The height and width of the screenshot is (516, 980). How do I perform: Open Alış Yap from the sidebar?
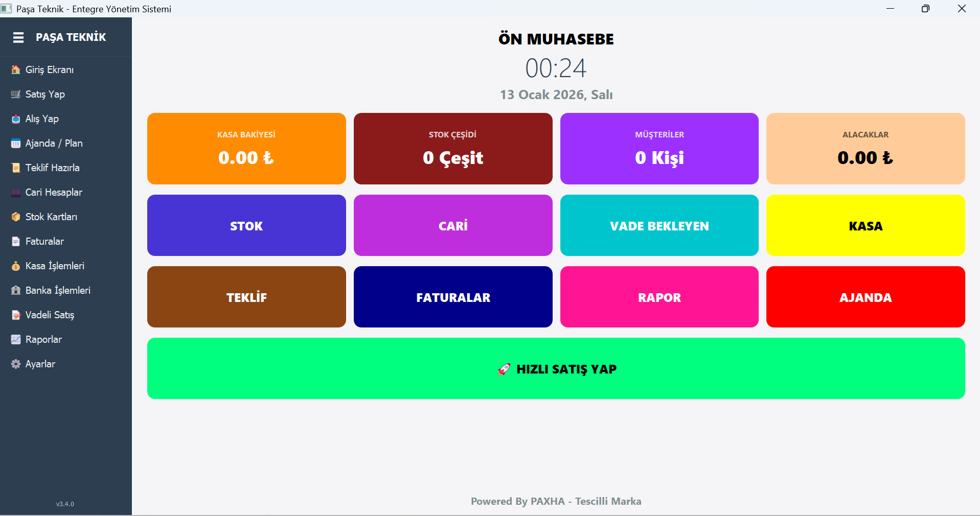click(x=42, y=119)
